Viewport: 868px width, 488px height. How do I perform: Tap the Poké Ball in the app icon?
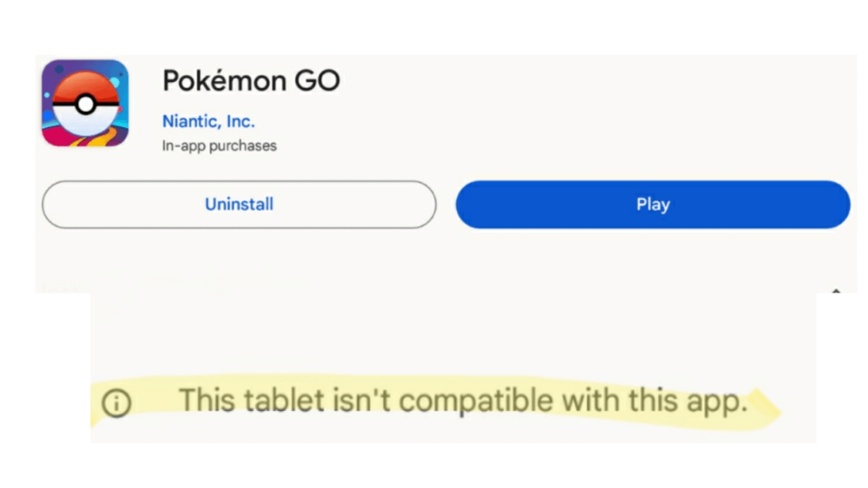[x=85, y=103]
